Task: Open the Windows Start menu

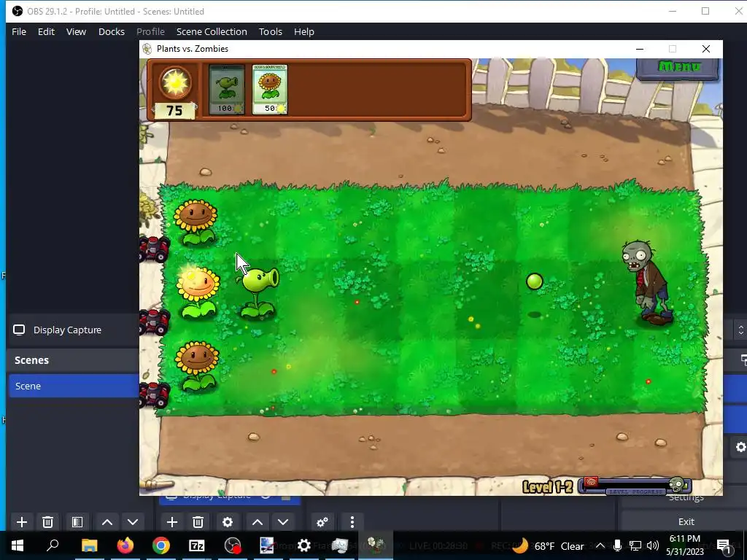Action: (x=18, y=545)
